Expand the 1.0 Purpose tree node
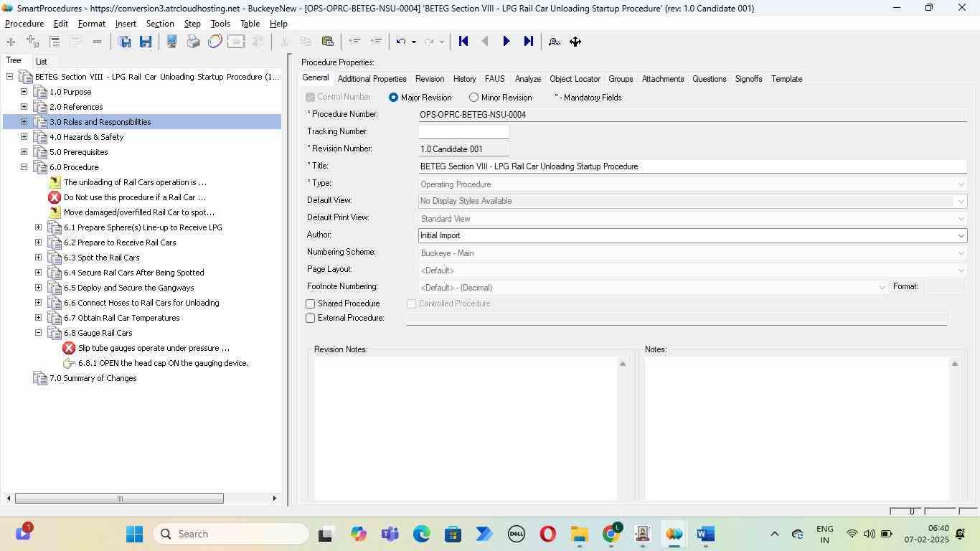This screenshot has width=980, height=551. [24, 92]
